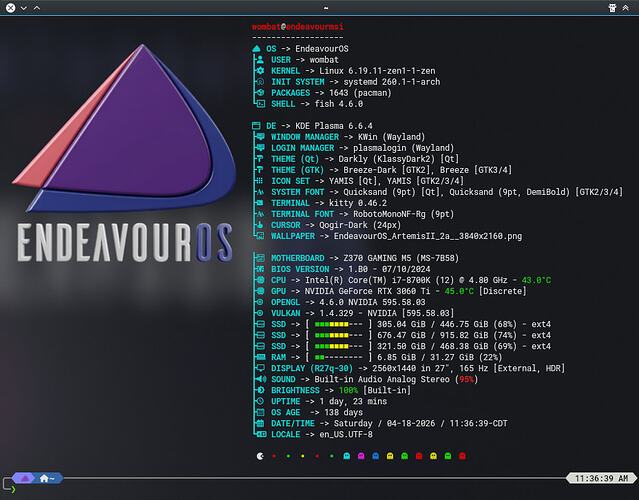The height and width of the screenshot is (500, 639).
Task: Click the 'RobotoMonoNF-Rg (9pt)' font value
Action: (x=403, y=214)
